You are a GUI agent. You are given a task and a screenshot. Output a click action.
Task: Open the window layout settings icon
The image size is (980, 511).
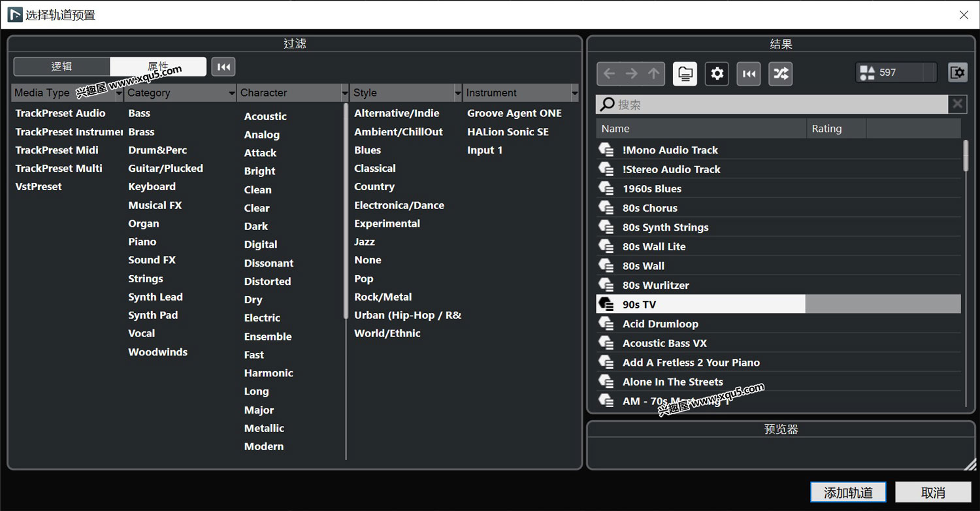(x=957, y=73)
